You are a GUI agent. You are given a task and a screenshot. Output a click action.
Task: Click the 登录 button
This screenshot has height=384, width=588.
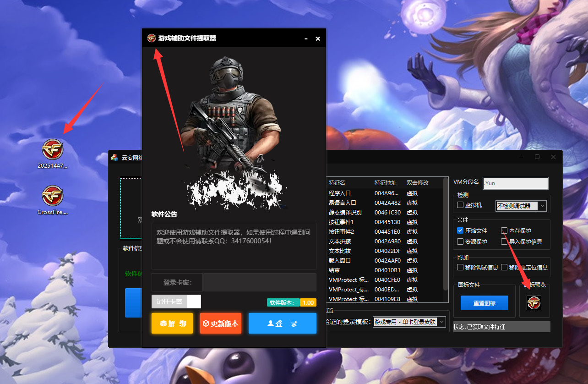(x=283, y=324)
